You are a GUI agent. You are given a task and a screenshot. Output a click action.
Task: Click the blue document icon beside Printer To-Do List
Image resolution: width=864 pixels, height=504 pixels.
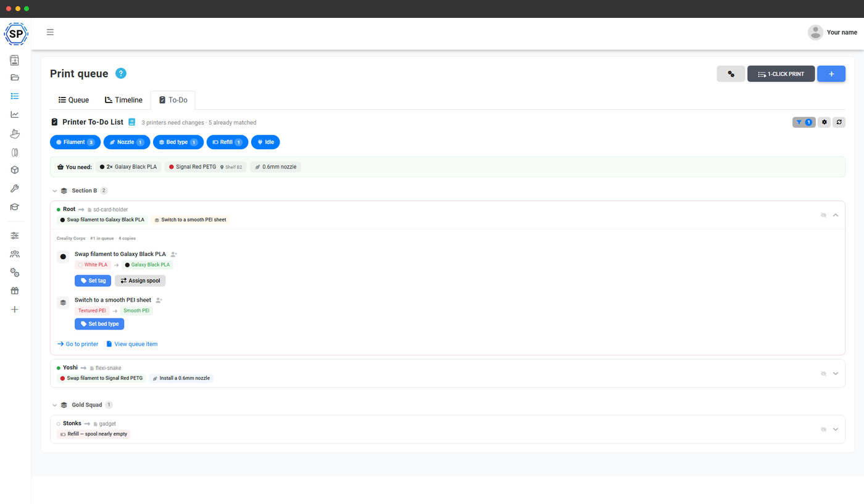click(132, 122)
